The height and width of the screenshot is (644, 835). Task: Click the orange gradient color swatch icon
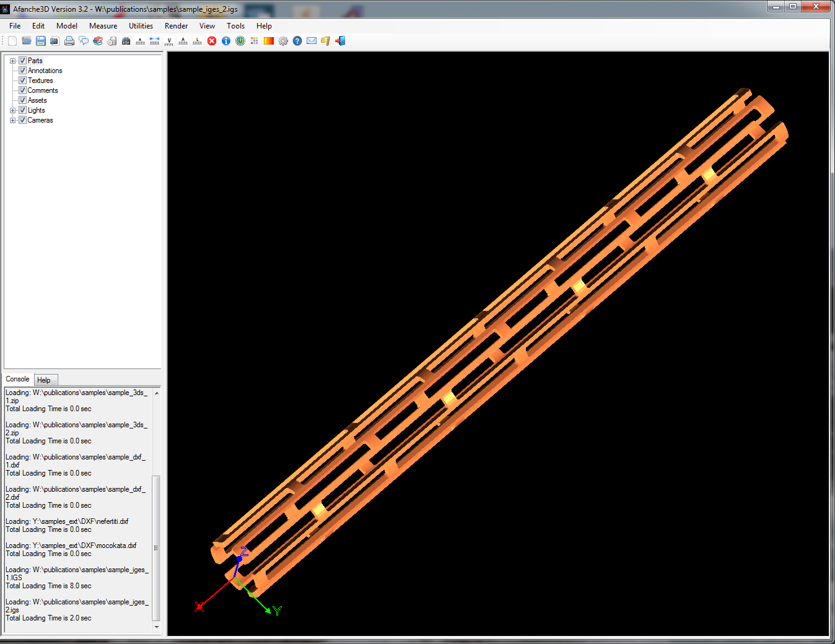tap(269, 41)
